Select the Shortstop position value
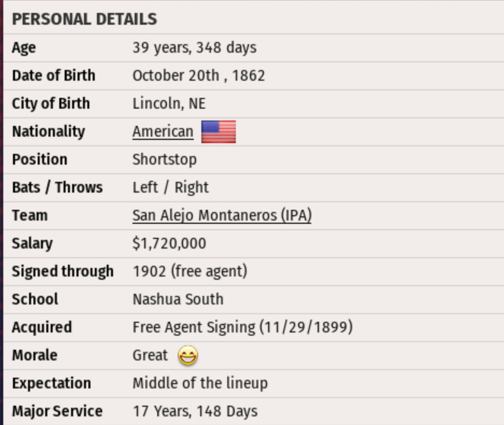Image resolution: width=504 pixels, height=425 pixels. (164, 160)
